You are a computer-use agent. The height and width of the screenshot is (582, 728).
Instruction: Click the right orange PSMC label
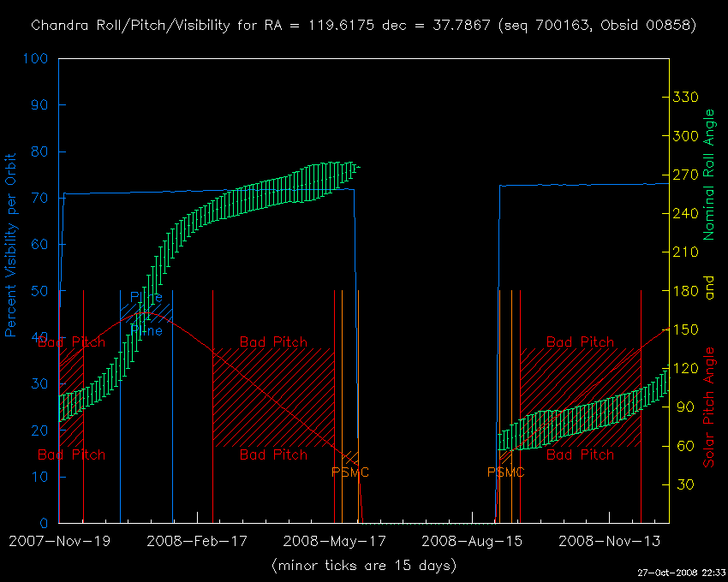(x=506, y=472)
